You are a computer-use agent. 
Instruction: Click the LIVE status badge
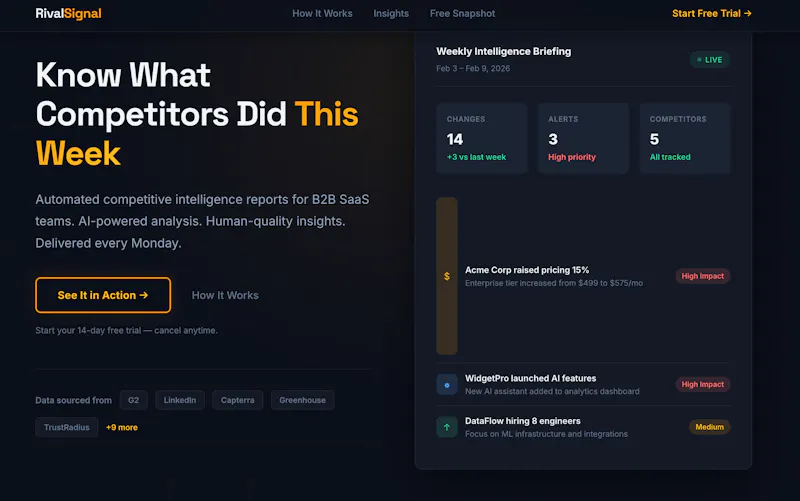pos(710,60)
